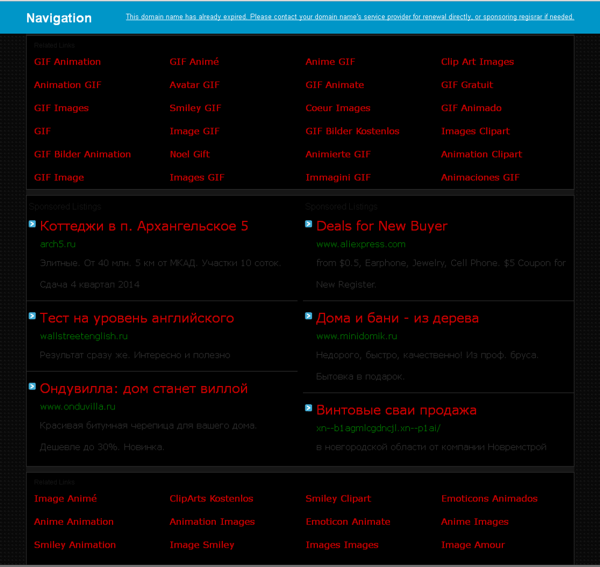
Task: Open Deals for New Buyer ad title
Action: (382, 226)
